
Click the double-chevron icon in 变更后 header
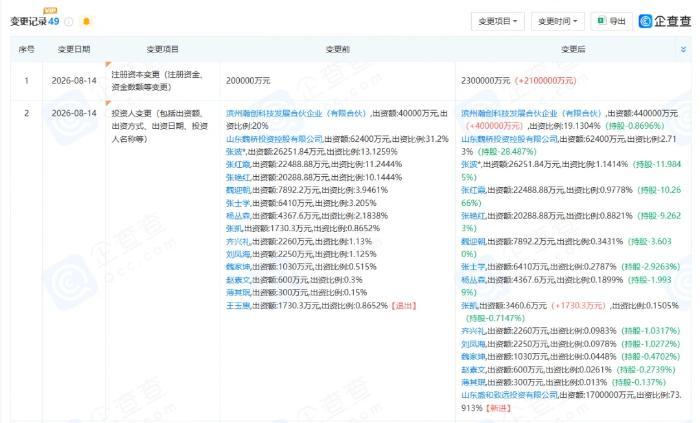click(x=683, y=49)
